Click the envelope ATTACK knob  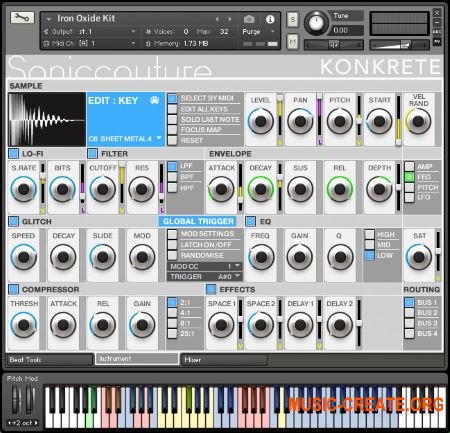[221, 189]
